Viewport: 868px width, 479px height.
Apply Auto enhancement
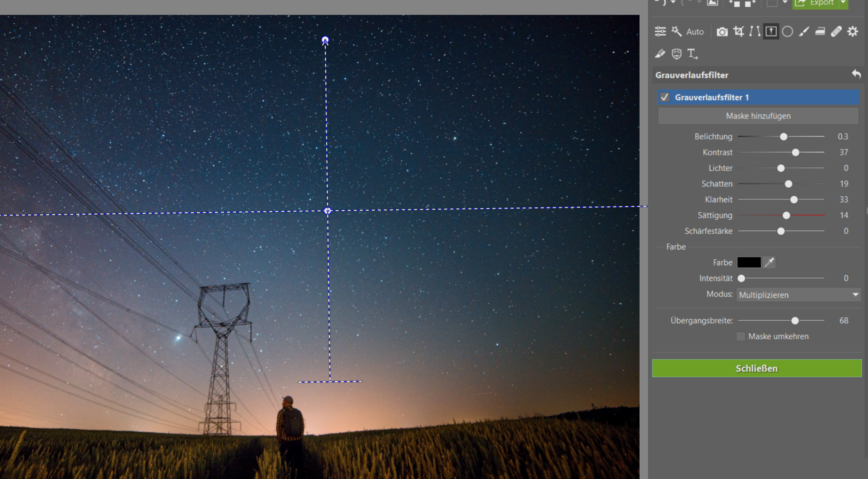(x=695, y=32)
